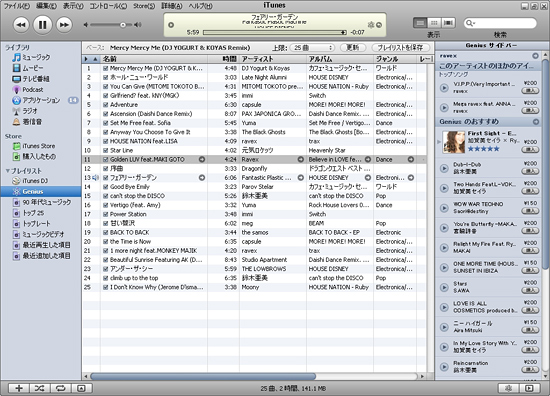Viewport: 550px width, 396px height.
Task: Open the アプリケーション library
Action: click(x=36, y=100)
